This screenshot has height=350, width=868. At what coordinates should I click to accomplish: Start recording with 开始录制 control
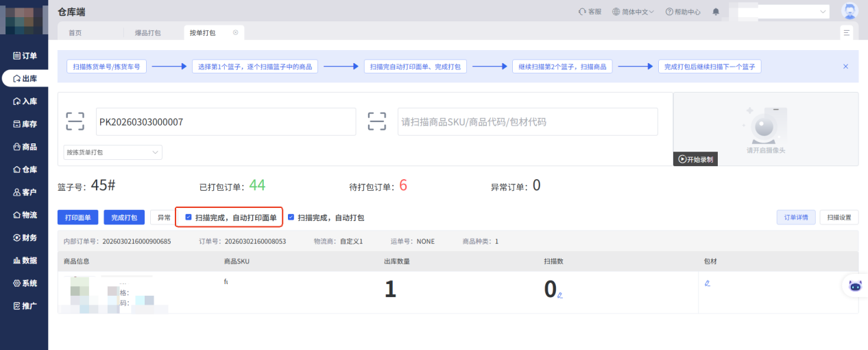point(695,159)
